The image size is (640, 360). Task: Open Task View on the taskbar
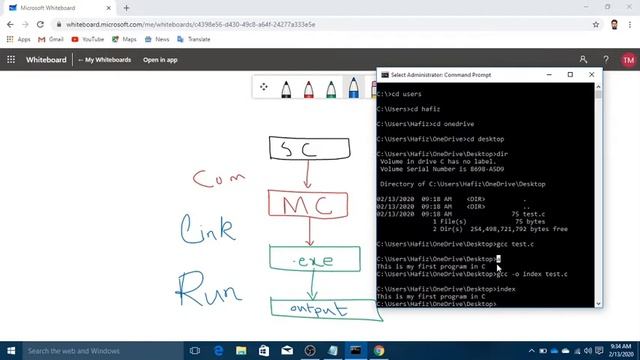click(195, 351)
